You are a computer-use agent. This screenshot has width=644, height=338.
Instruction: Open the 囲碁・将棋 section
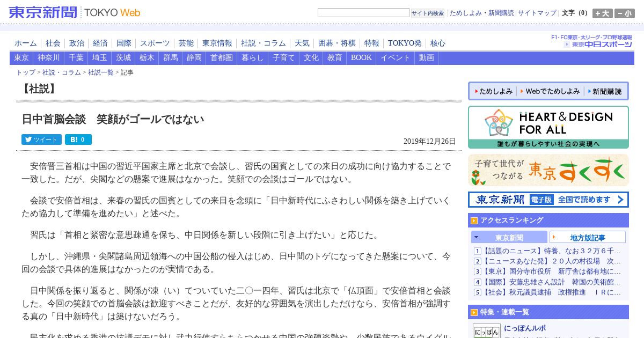point(337,43)
